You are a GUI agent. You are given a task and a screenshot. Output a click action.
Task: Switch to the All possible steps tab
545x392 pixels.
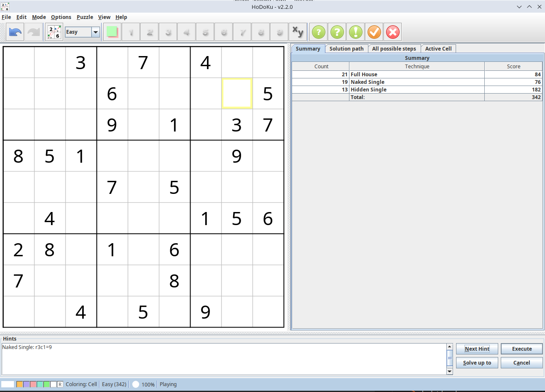pos(394,49)
